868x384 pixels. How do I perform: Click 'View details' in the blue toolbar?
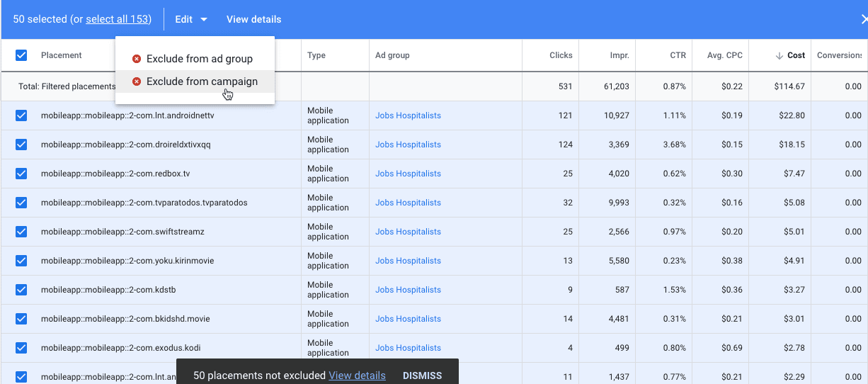coord(253,19)
